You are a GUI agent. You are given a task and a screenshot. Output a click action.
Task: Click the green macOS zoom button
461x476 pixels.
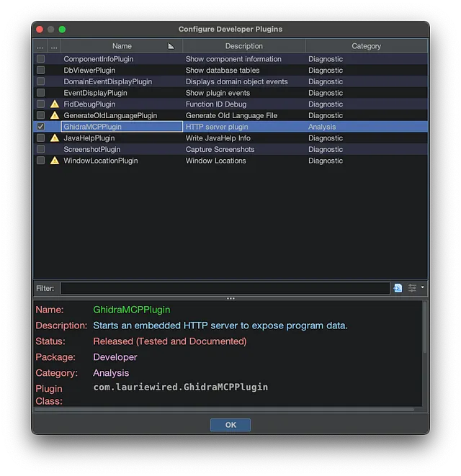click(62, 30)
